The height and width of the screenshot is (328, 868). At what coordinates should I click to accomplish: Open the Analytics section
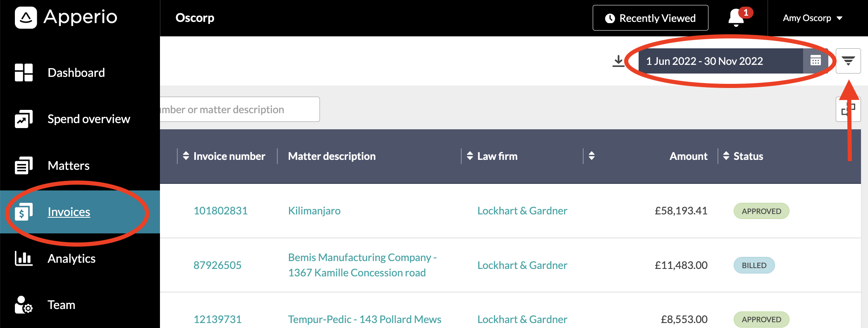[72, 259]
